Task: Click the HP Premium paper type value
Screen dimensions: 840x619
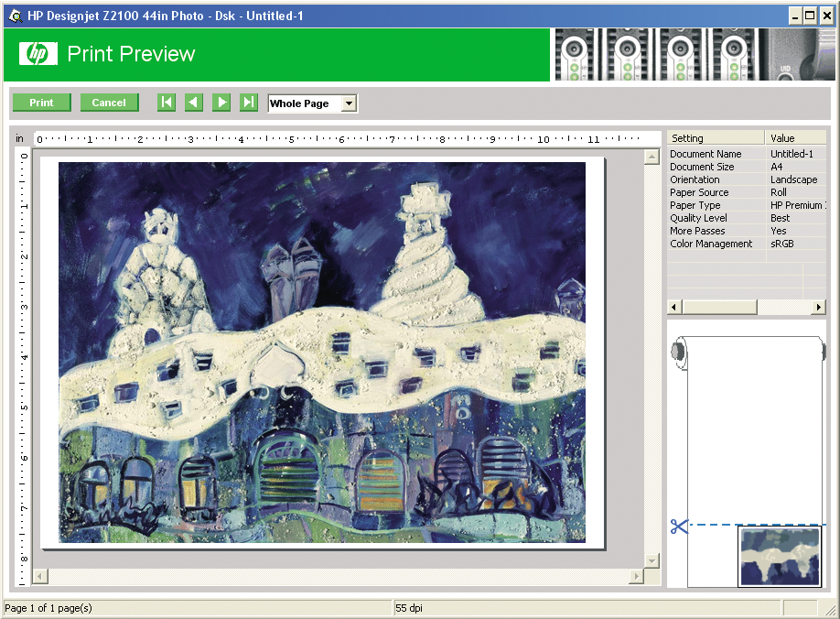Action: click(x=798, y=205)
